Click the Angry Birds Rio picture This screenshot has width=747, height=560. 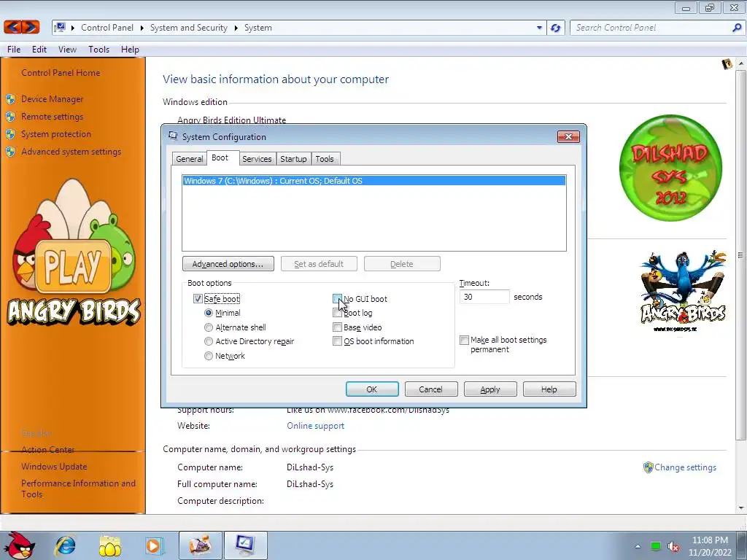(x=683, y=292)
